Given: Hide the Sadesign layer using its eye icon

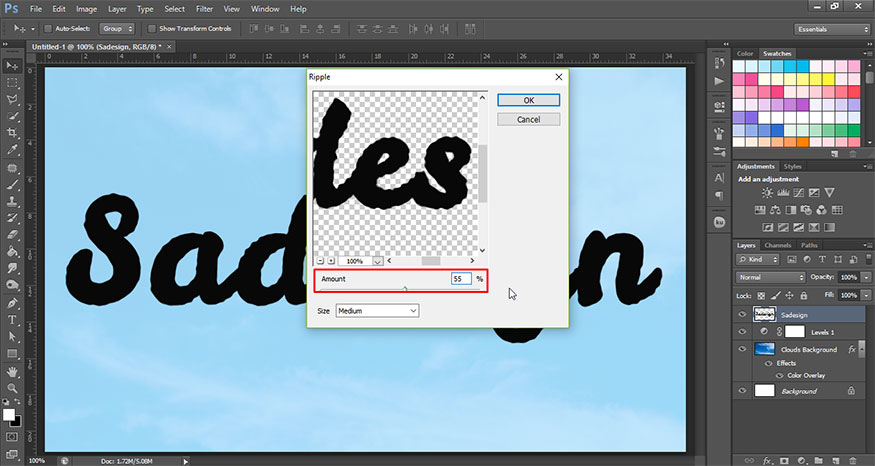Looking at the screenshot, I should tap(741, 314).
